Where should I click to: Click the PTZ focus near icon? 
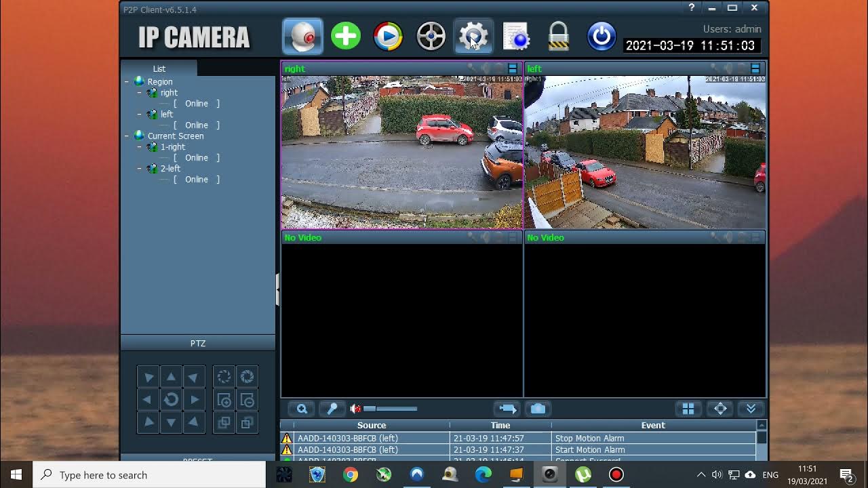[x=224, y=423]
